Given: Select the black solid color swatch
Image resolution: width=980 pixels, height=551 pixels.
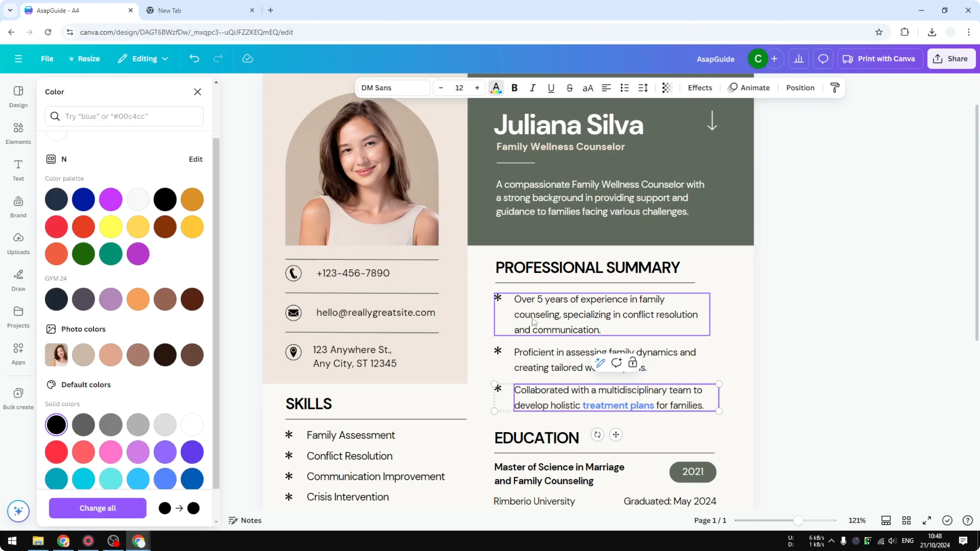Looking at the screenshot, I should pyautogui.click(x=56, y=424).
